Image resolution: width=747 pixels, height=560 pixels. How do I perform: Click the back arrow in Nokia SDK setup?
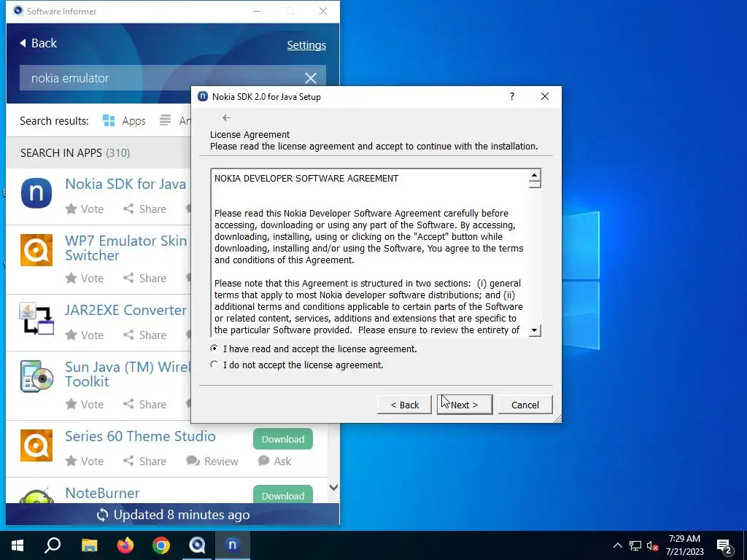[226, 117]
